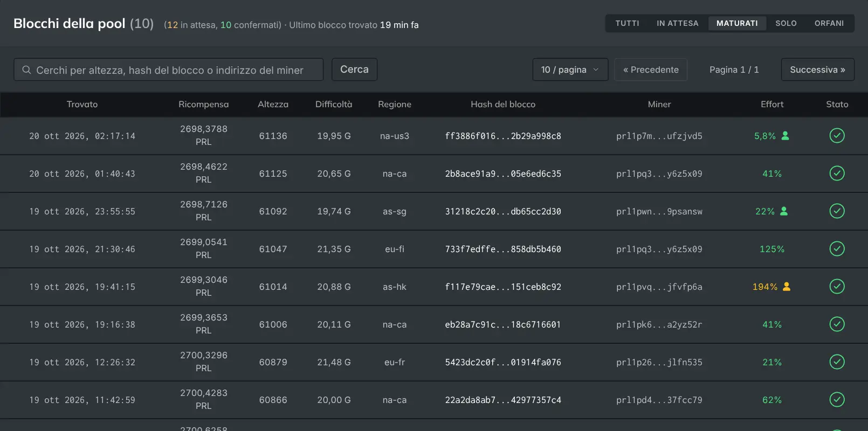This screenshot has width=868, height=431.
Task: Click the status checkmark icon for block 60879
Action: [x=837, y=362]
